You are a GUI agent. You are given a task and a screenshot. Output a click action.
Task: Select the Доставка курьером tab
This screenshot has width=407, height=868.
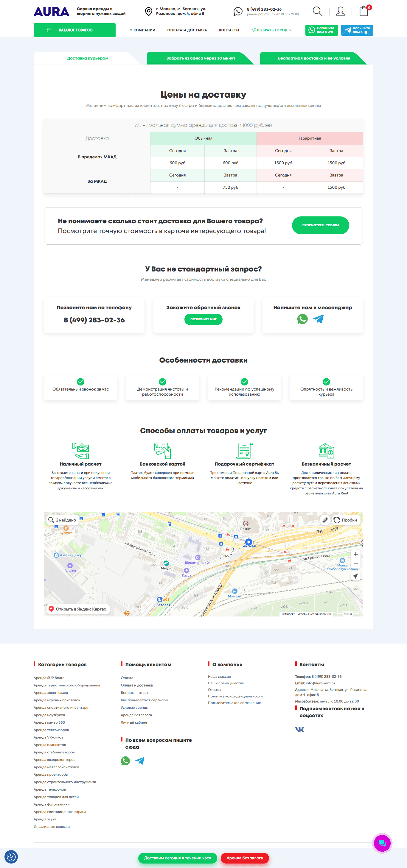click(x=88, y=58)
